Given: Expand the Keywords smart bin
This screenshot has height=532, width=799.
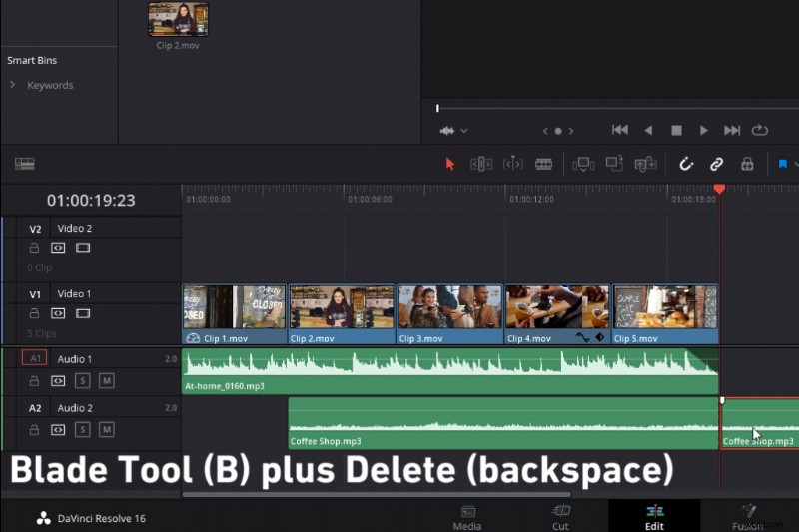Looking at the screenshot, I should [12, 85].
